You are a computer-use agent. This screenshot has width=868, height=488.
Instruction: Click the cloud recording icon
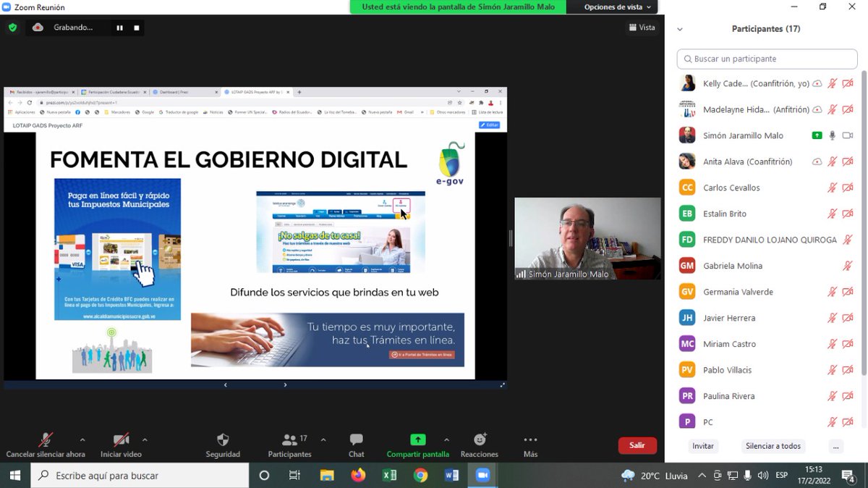tap(38, 28)
